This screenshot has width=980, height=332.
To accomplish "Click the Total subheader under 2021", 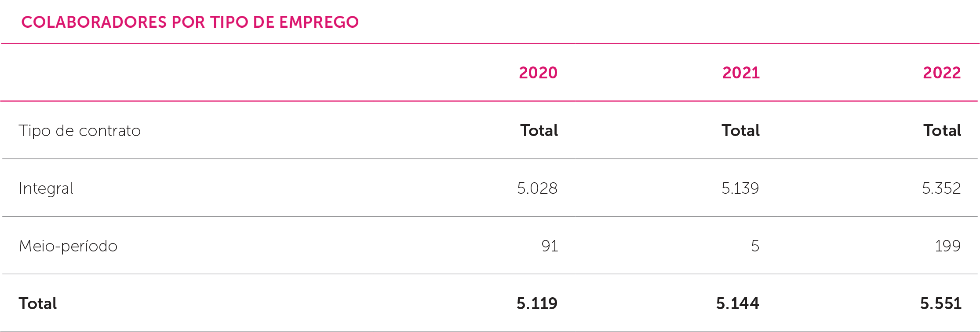I will coord(740,131).
